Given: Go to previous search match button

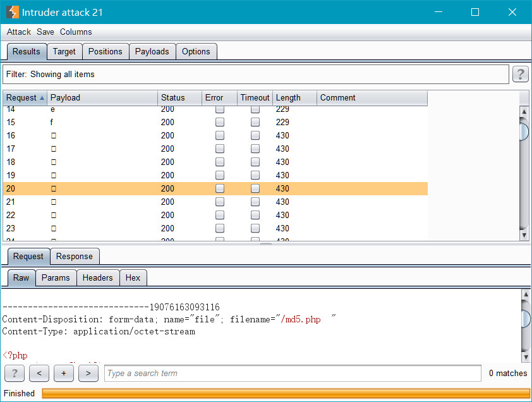Looking at the screenshot, I should pyautogui.click(x=39, y=373).
